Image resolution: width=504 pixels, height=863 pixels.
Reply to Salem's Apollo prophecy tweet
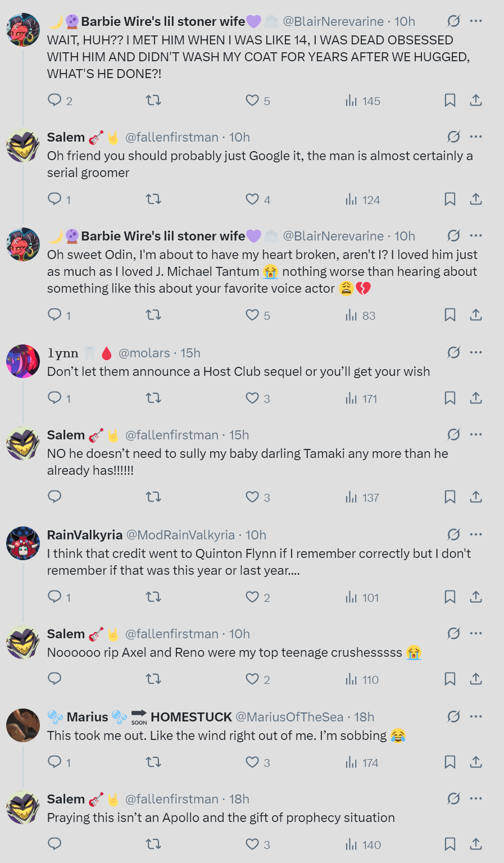(x=55, y=844)
